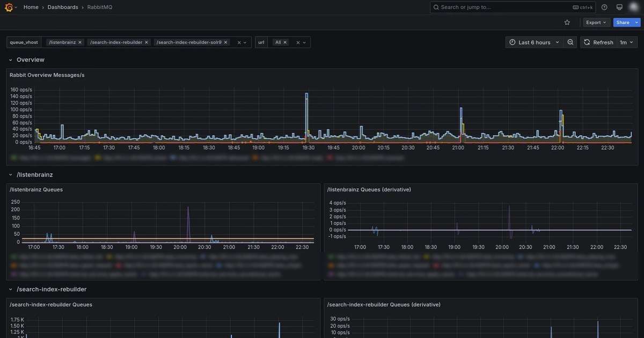The image size is (644, 338).
Task: Click the circular refresh arrows icon
Action: tap(587, 42)
